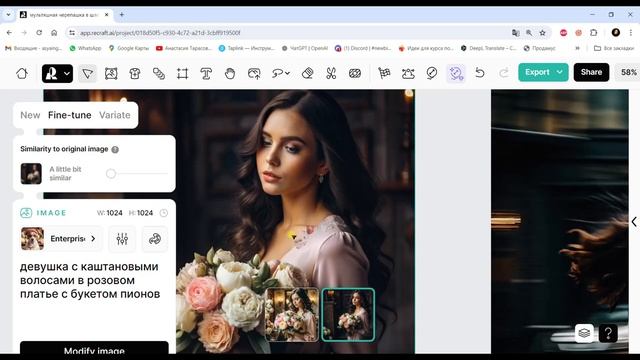This screenshot has height=360, width=640.
Task: Click the background remover tool
Action: (x=355, y=73)
